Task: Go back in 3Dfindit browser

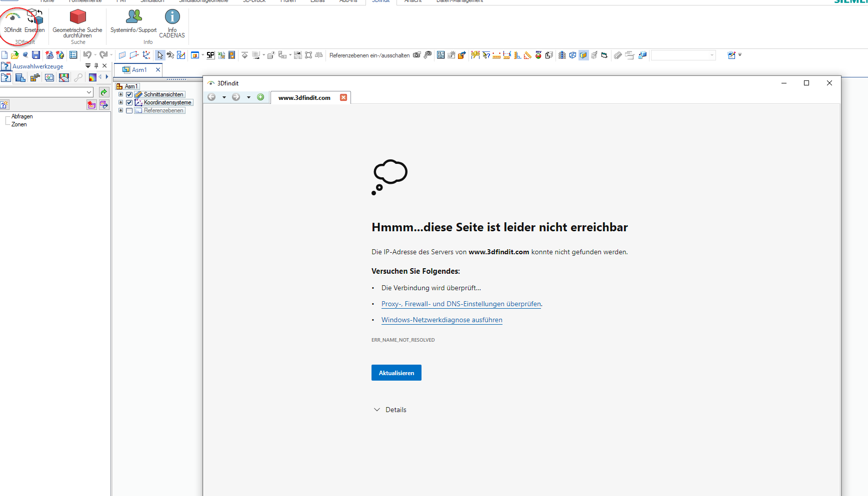Action: (x=211, y=97)
